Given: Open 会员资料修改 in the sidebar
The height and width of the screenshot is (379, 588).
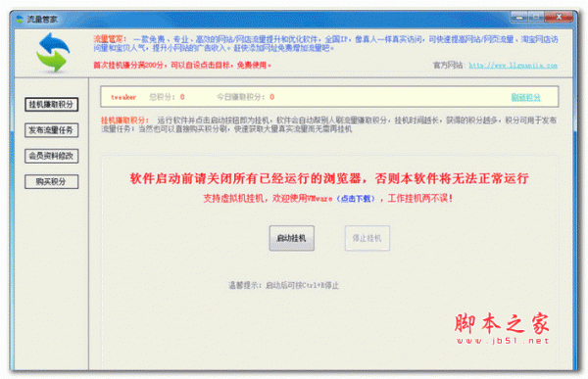Looking at the screenshot, I should pyautogui.click(x=51, y=156).
